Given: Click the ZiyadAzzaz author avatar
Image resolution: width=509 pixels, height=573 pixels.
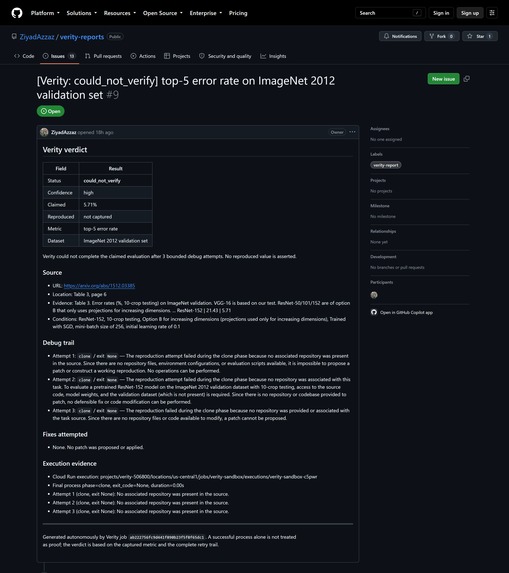Looking at the screenshot, I should pos(44,132).
